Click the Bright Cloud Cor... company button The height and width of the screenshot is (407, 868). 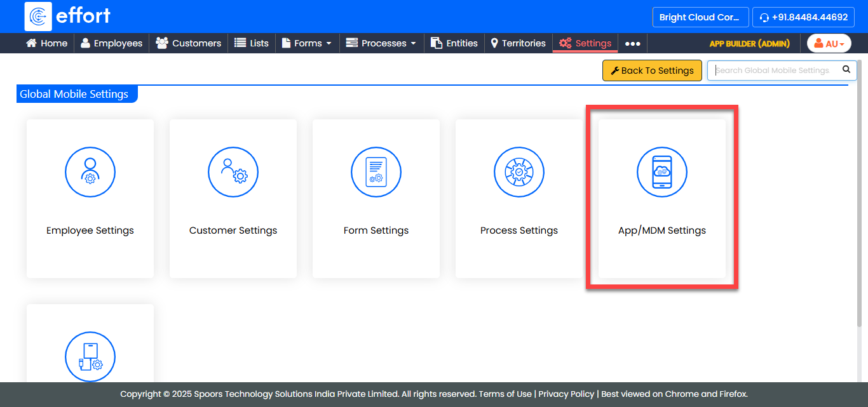tap(699, 17)
